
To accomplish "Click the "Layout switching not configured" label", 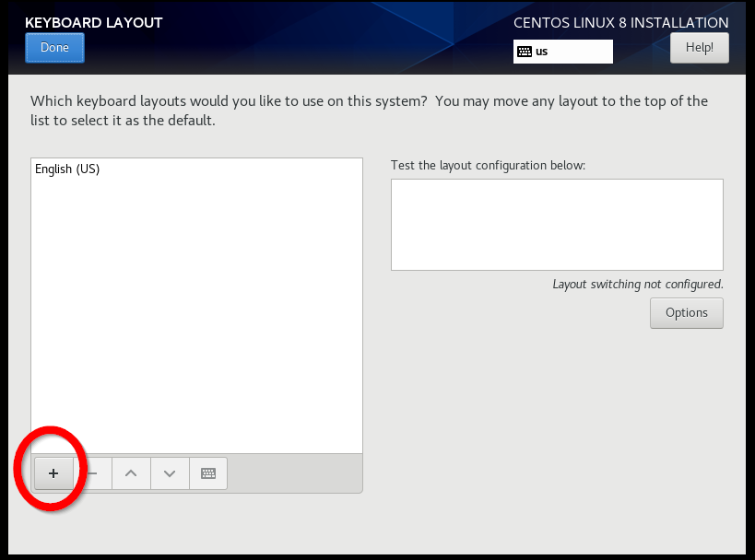I will [637, 285].
